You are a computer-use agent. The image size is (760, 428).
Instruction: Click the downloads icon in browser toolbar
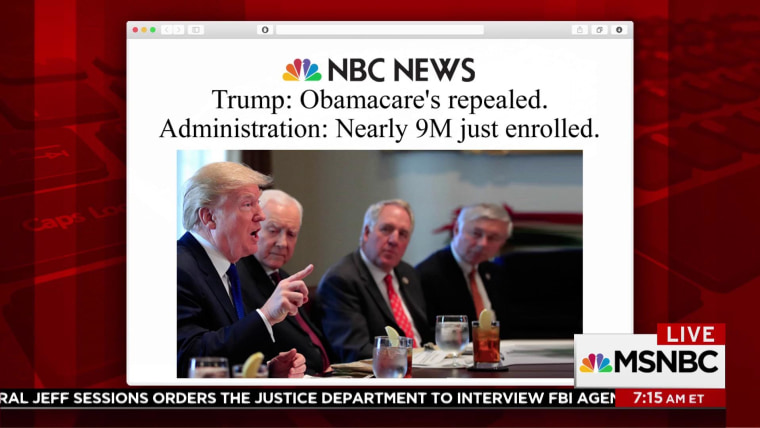[x=619, y=30]
